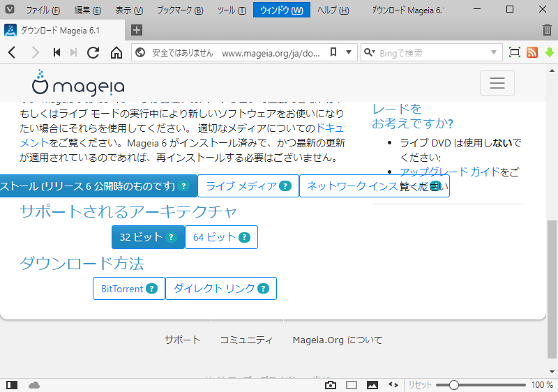
Task: Reset zoom with リセット button
Action: click(420, 385)
